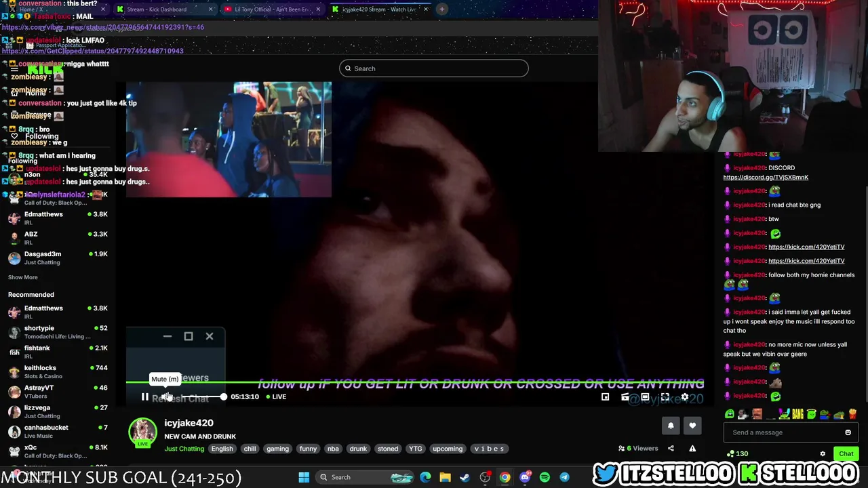Open lizzvega channel in sidebar
Viewport: 868px width, 488px height.
point(57,411)
